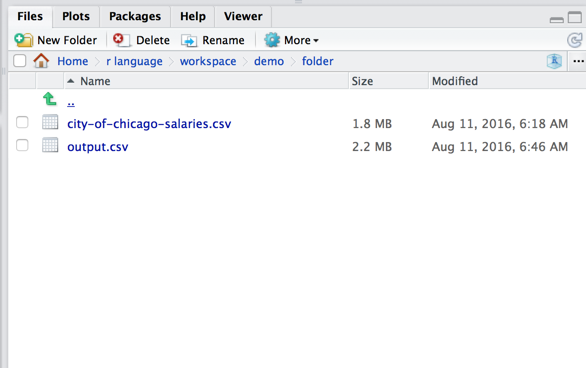Go to Home via house icon
This screenshot has height=368, width=586.
(x=41, y=61)
